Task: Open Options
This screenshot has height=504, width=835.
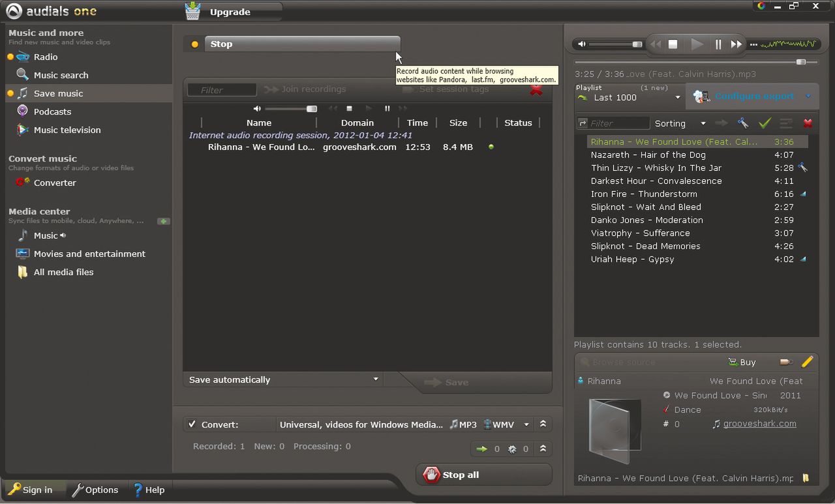Action: point(95,490)
